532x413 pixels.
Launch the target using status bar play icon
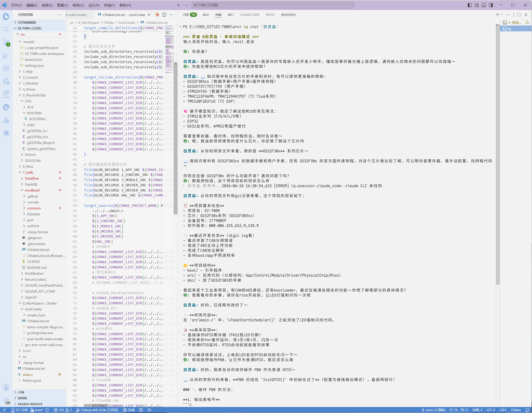point(150,410)
